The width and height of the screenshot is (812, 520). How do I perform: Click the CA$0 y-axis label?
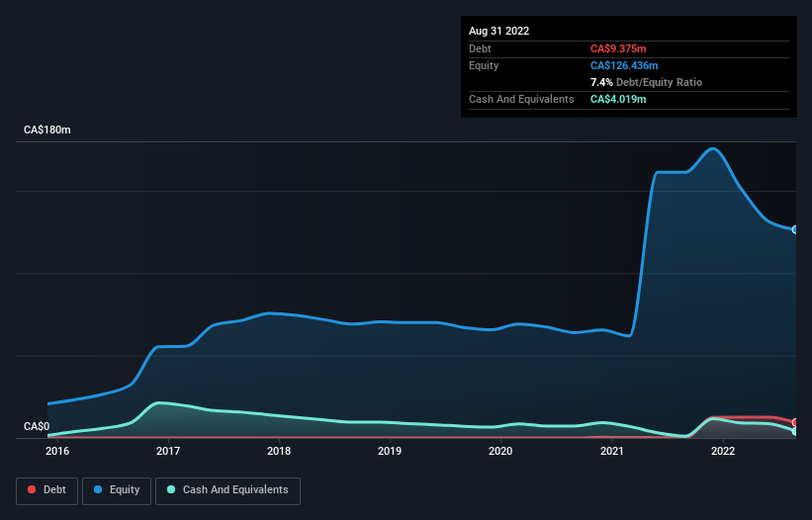[x=37, y=426]
